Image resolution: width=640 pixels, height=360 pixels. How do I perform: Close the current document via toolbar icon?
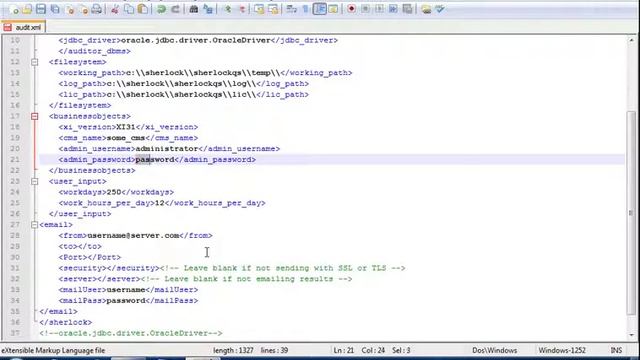pyautogui.click(x=70, y=9)
